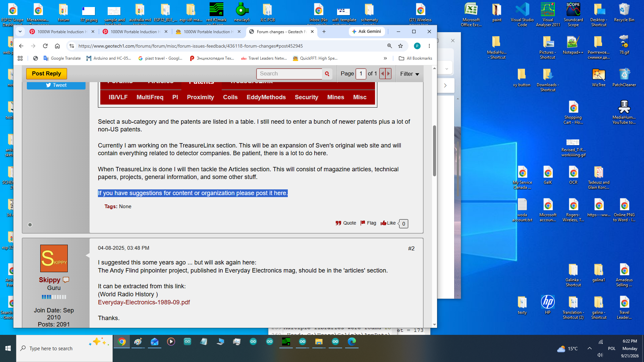Click the Chrome page vertical scrollbar thumb
644x362 pixels.
pos(434,151)
